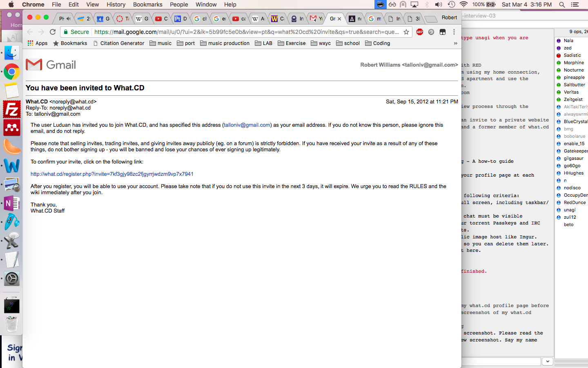Select user unagi in the IRC list
The width and height of the screenshot is (588, 368).
[569, 210]
